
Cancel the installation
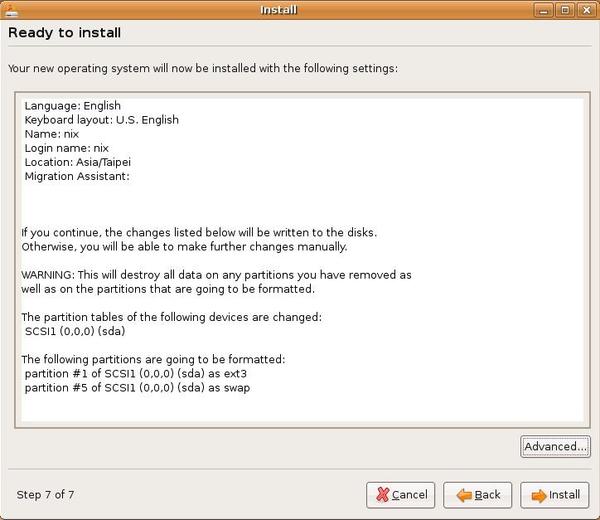(400, 495)
